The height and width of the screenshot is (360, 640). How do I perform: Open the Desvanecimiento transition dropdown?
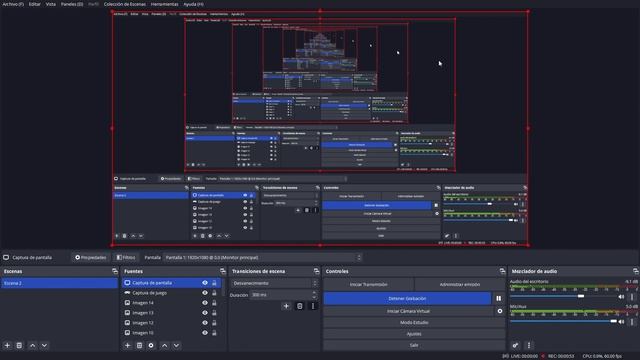(274, 283)
